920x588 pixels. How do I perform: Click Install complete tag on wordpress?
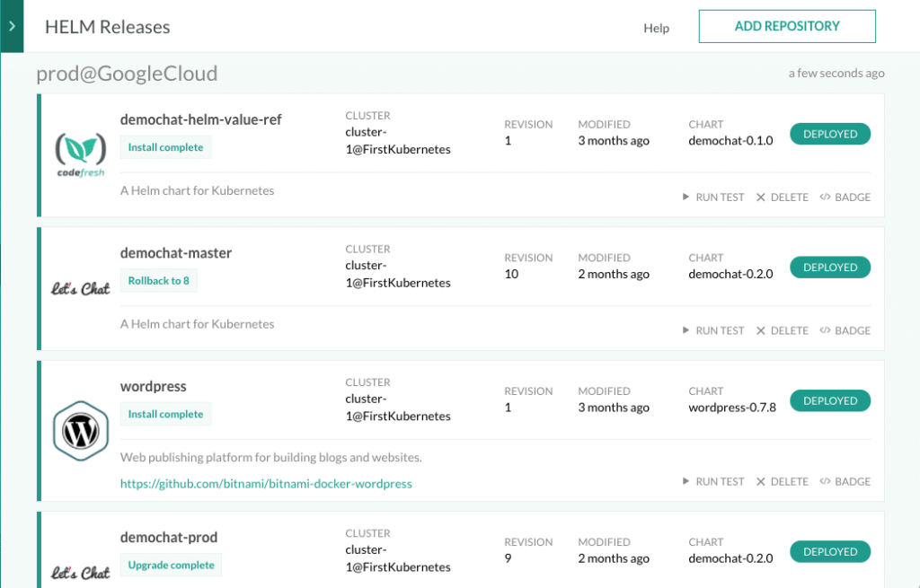pyautogui.click(x=165, y=414)
